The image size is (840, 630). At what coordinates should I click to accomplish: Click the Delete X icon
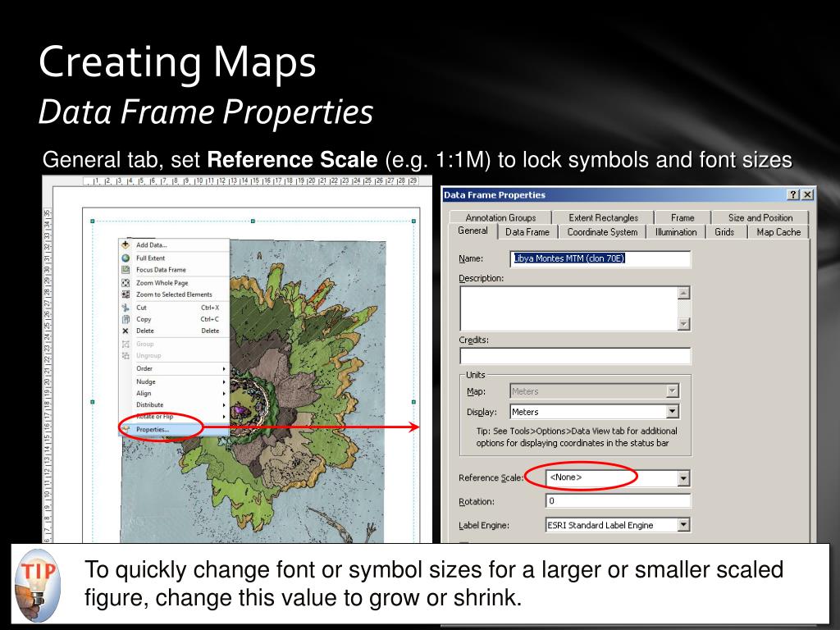pos(126,331)
